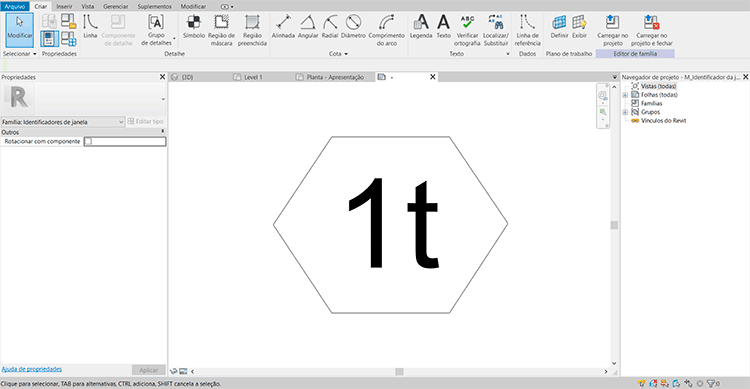This screenshot has width=750, height=389.
Task: Click Carregar no projeto
Action: pyautogui.click(x=613, y=30)
